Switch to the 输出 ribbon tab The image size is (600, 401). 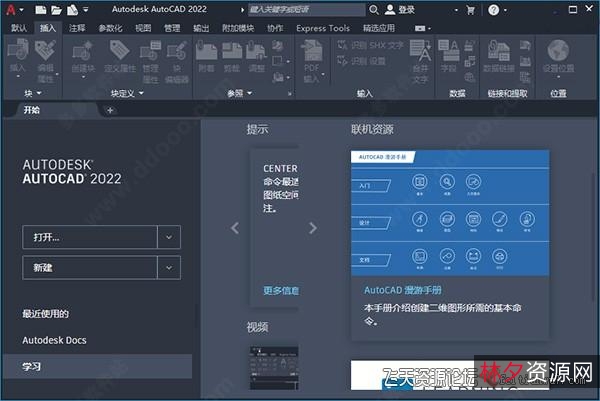201,28
